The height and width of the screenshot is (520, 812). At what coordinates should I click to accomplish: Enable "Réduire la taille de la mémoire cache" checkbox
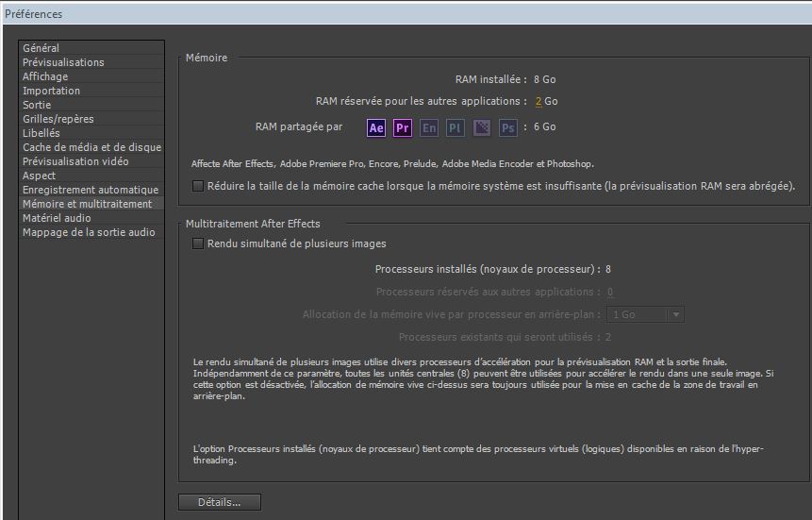[x=198, y=186]
